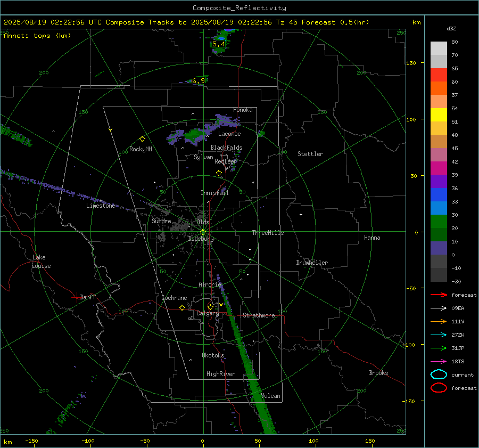Screen dimensions: 479x448
Task: Click the red forecast ellipse in the legend
Action: click(x=439, y=388)
